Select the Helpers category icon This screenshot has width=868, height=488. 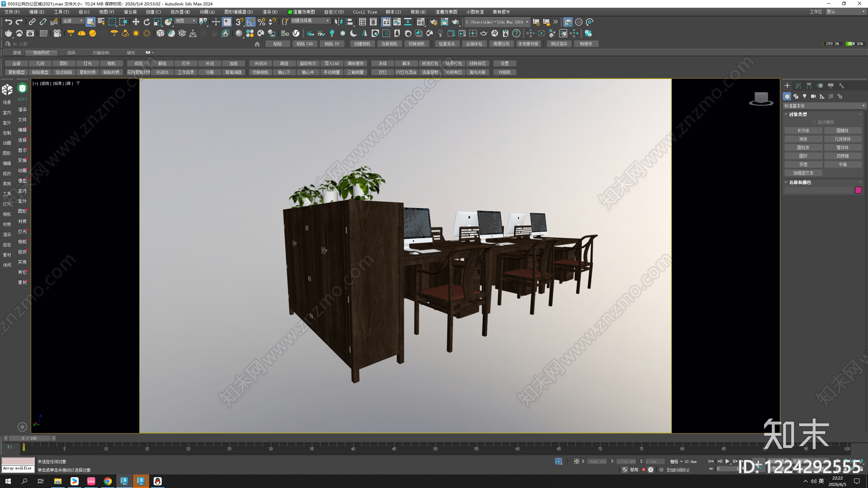[x=822, y=96]
